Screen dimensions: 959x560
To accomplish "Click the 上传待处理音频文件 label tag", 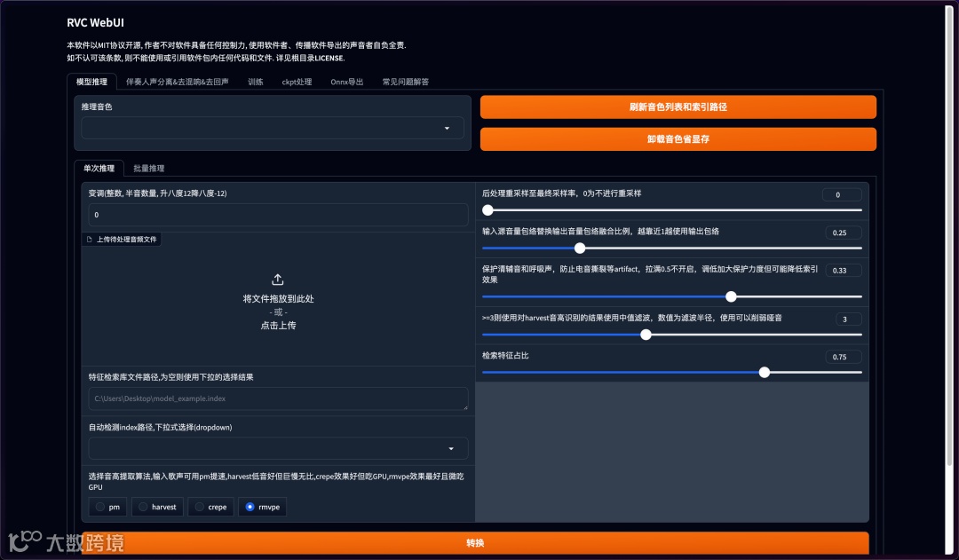I will [122, 239].
